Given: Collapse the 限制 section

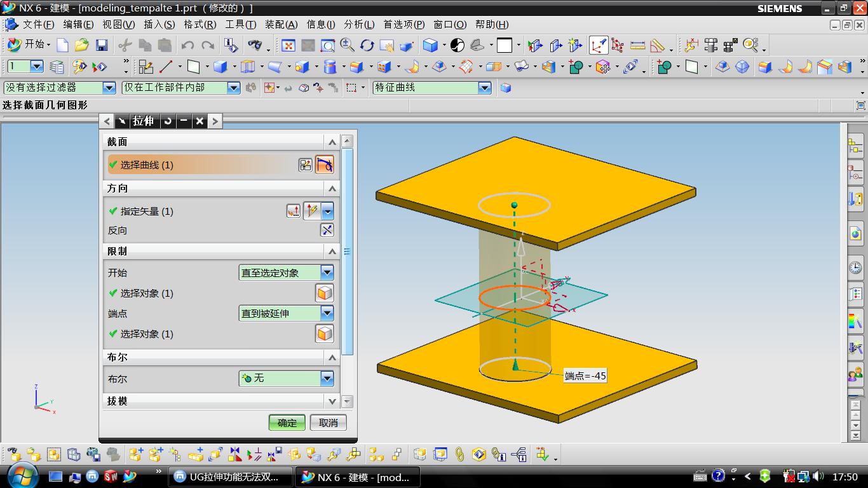Looking at the screenshot, I should pos(332,252).
